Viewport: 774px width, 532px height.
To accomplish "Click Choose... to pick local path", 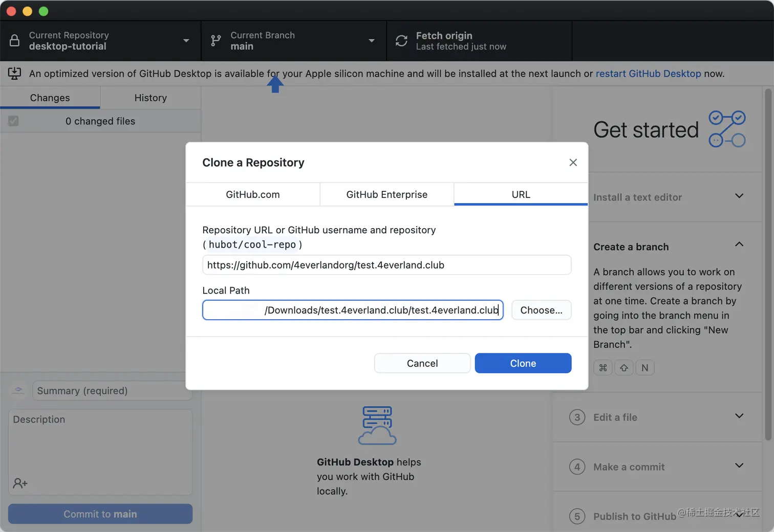I will pos(541,310).
